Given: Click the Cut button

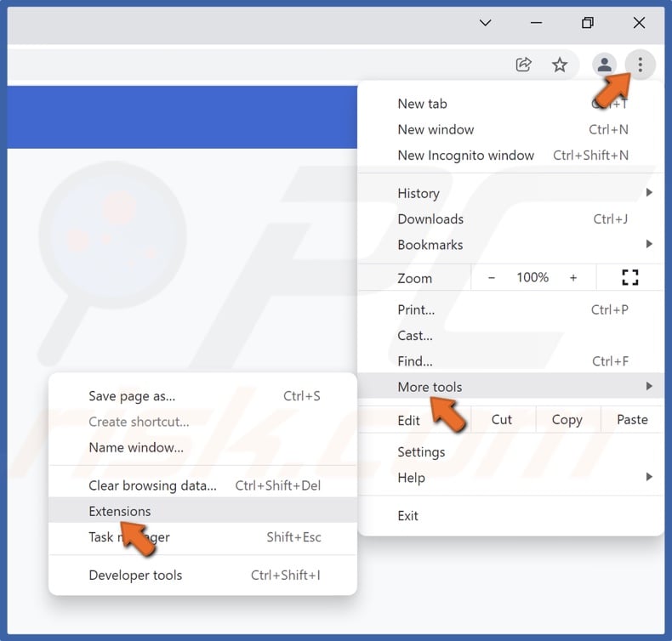Looking at the screenshot, I should tap(501, 420).
